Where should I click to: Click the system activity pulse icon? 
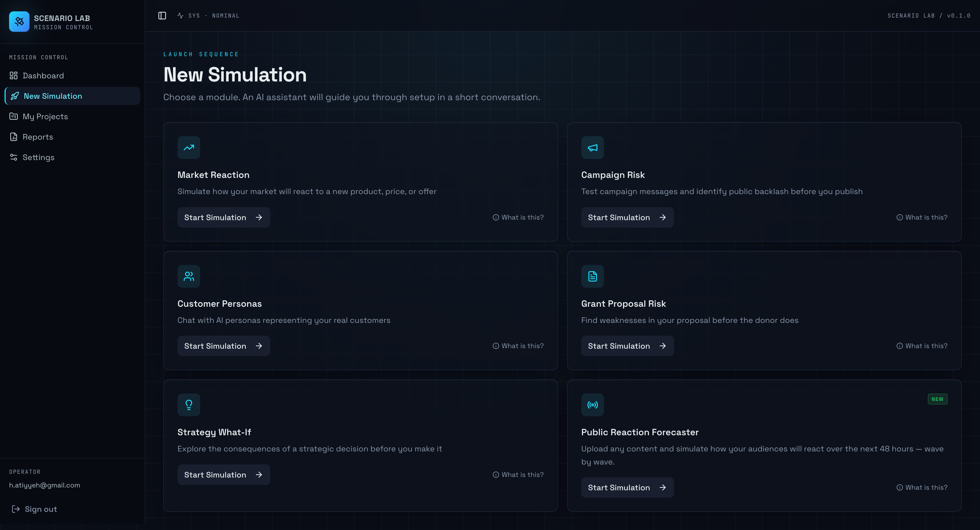tap(180, 16)
